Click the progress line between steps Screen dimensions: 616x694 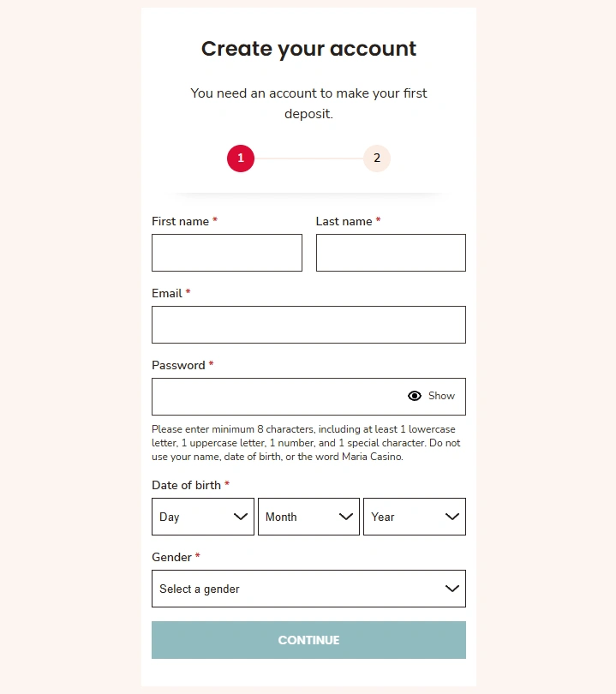(x=308, y=159)
